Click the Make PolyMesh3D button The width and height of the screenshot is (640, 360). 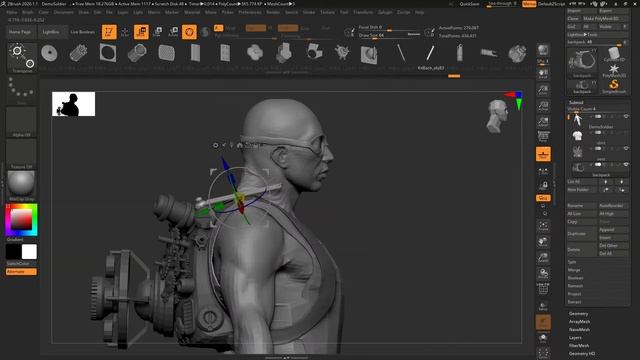605,19
